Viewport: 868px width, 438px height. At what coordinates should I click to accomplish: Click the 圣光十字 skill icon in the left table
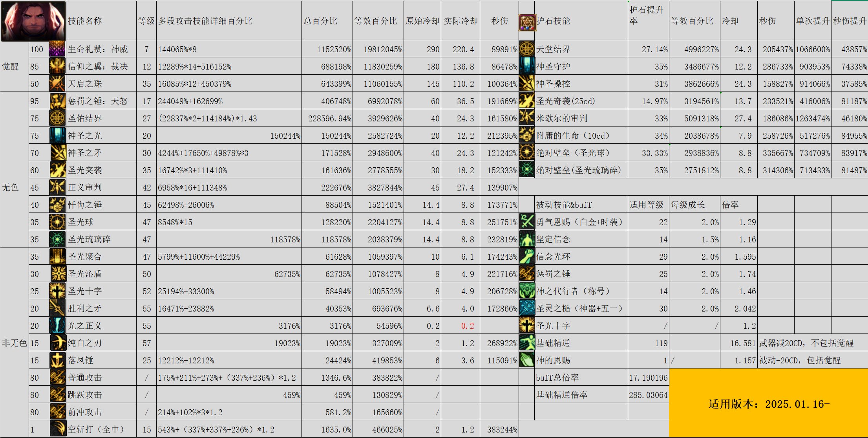57,291
